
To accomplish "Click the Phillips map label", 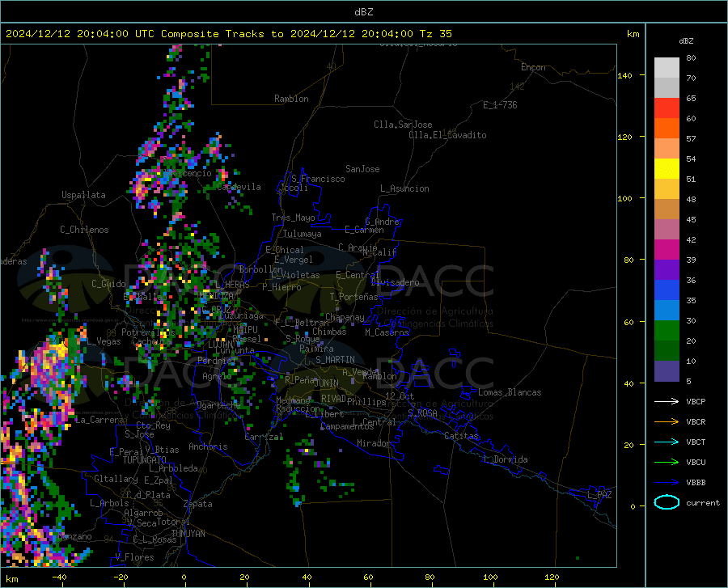I will tap(366, 402).
